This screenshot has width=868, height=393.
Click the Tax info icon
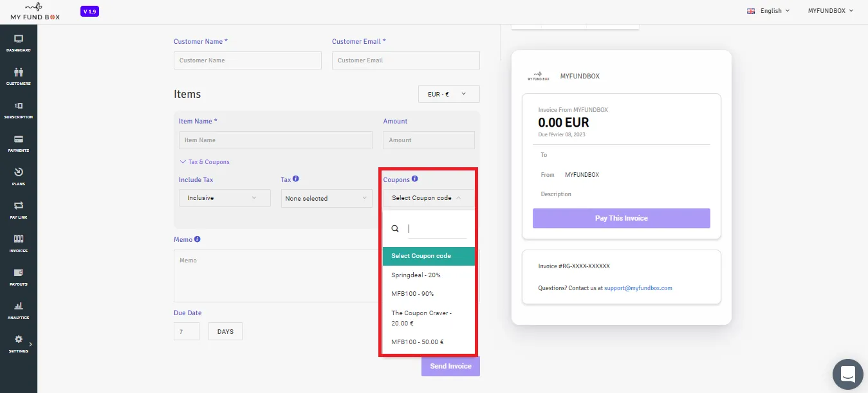[296, 179]
